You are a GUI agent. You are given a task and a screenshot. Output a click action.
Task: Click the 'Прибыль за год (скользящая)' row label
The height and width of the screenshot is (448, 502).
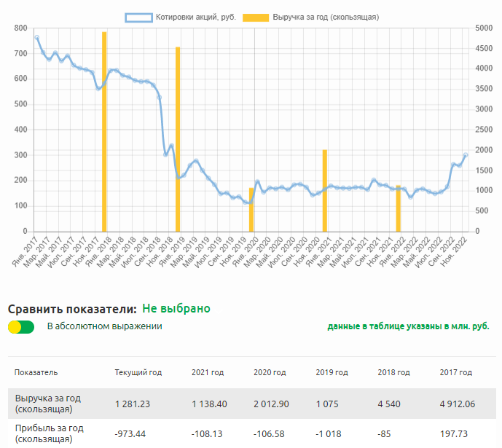47,434
